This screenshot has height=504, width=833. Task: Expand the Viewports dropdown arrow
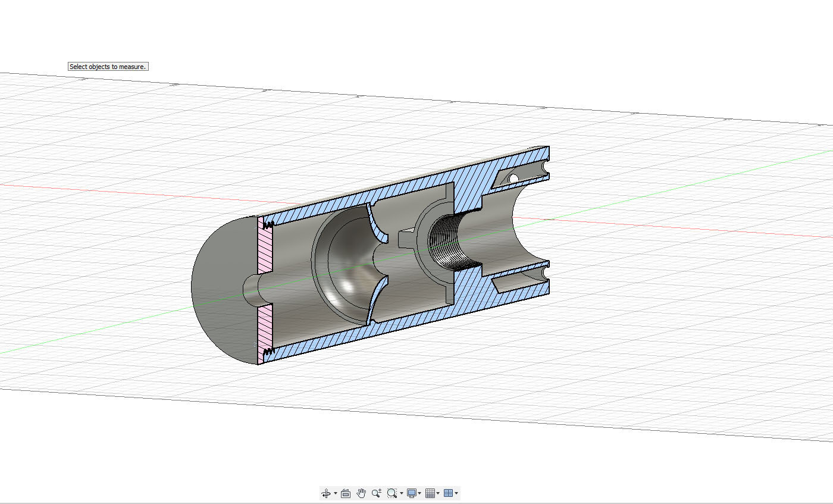tap(456, 493)
